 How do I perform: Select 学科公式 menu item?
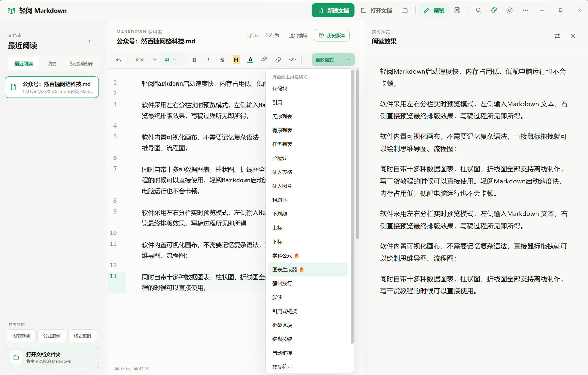(308, 256)
